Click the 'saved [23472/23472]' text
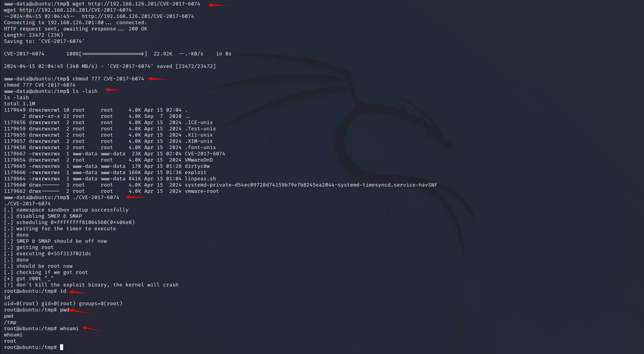 coord(186,66)
